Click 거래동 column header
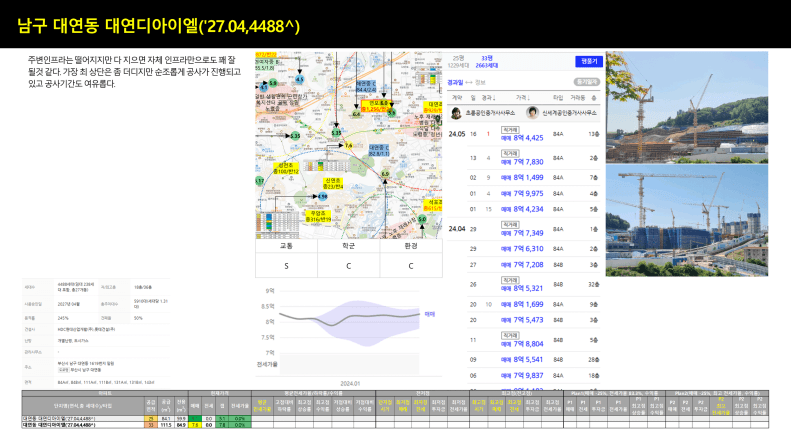The image size is (791, 445). click(x=578, y=97)
